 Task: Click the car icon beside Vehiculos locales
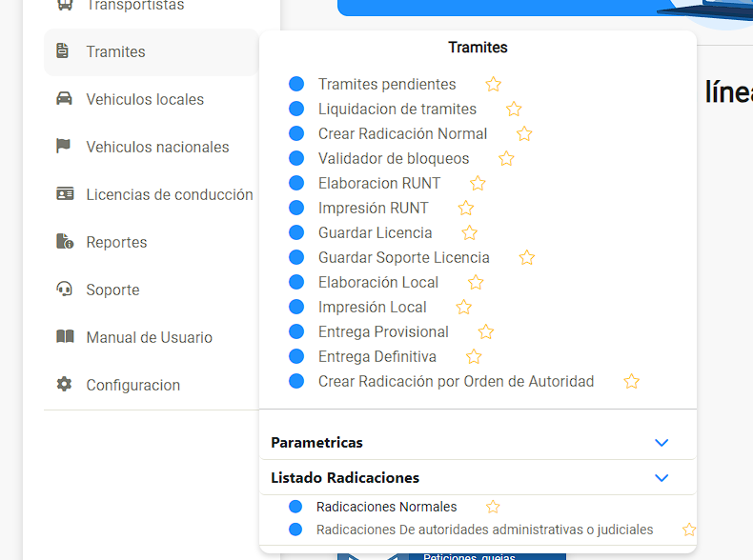pyautogui.click(x=65, y=98)
